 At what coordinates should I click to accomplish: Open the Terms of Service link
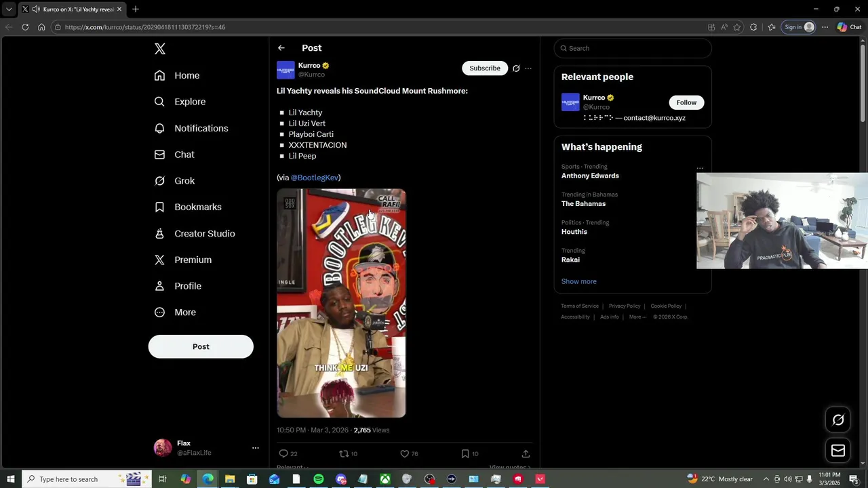point(580,306)
